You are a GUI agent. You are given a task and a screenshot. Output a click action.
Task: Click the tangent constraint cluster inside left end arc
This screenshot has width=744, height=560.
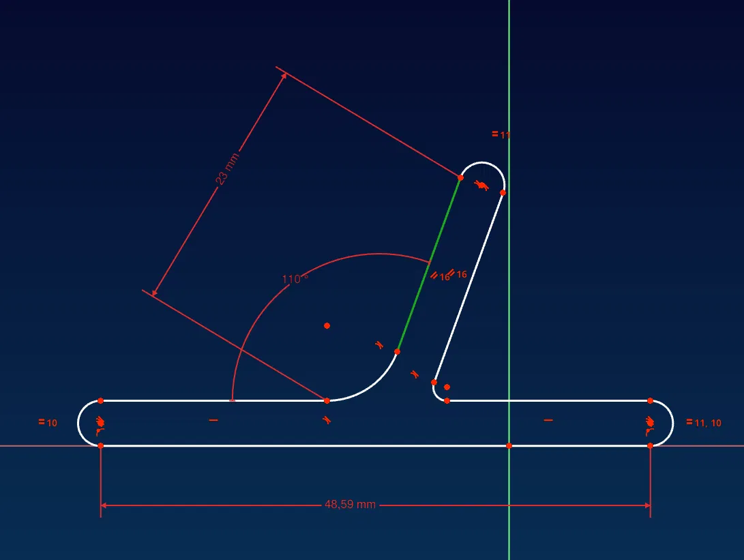pos(100,421)
